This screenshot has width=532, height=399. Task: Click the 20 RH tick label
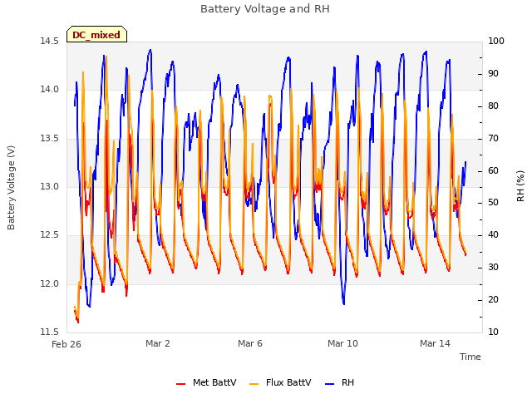pos(493,299)
